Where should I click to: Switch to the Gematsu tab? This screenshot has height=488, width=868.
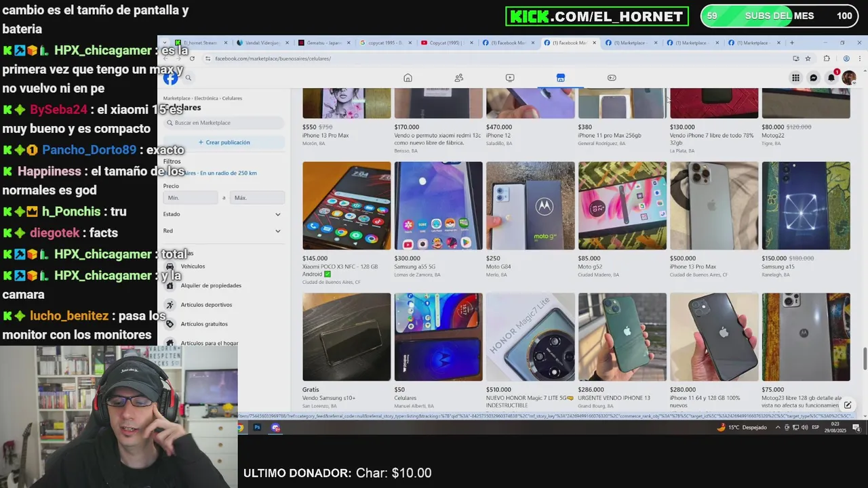pyautogui.click(x=323, y=43)
